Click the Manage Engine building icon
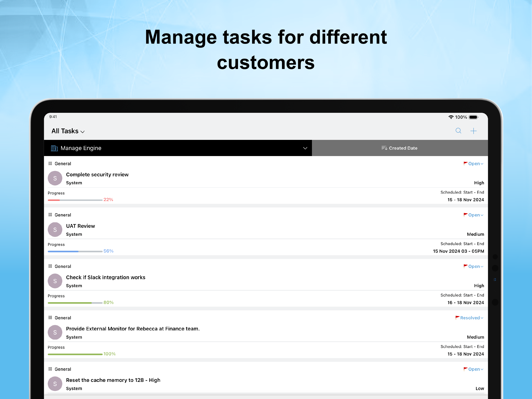 (x=54, y=148)
